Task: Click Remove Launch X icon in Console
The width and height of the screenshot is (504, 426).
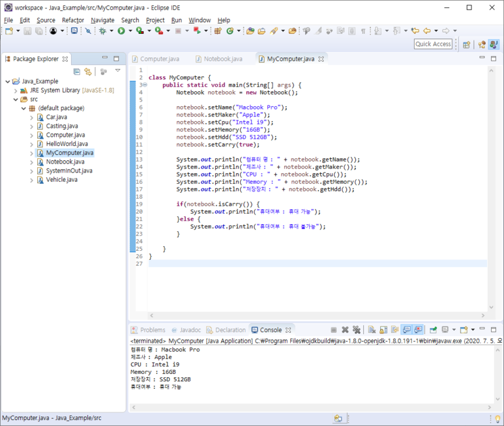Action: [x=345, y=330]
